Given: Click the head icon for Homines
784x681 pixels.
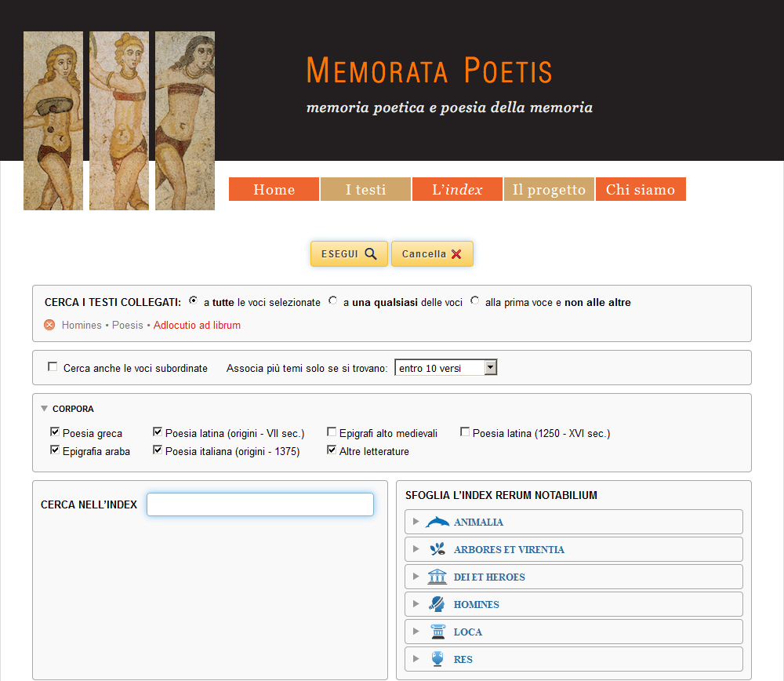Looking at the screenshot, I should (x=437, y=604).
